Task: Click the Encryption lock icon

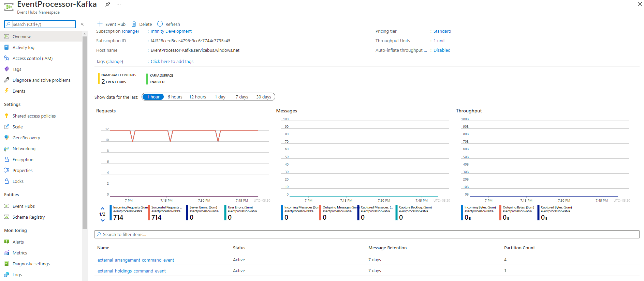Action: click(6, 159)
